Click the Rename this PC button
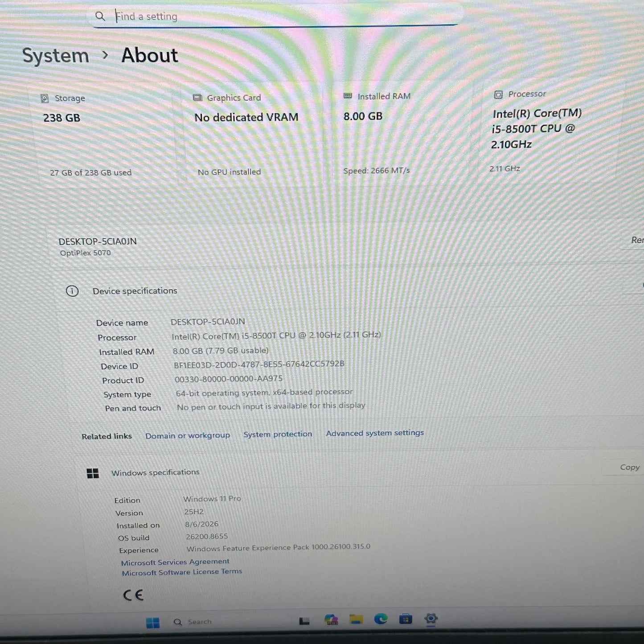 [635, 240]
